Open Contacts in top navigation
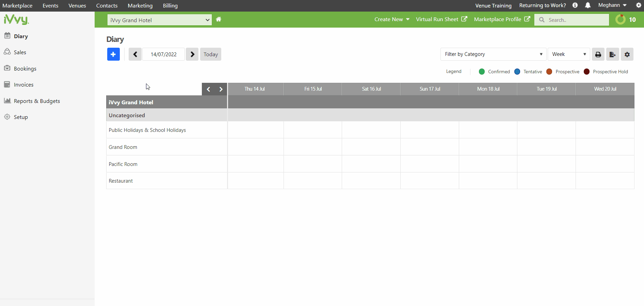Image resolution: width=644 pixels, height=306 pixels. click(x=107, y=5)
